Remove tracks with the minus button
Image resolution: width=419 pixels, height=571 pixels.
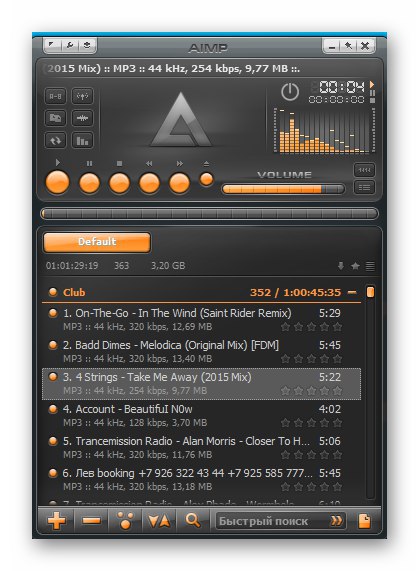91,521
